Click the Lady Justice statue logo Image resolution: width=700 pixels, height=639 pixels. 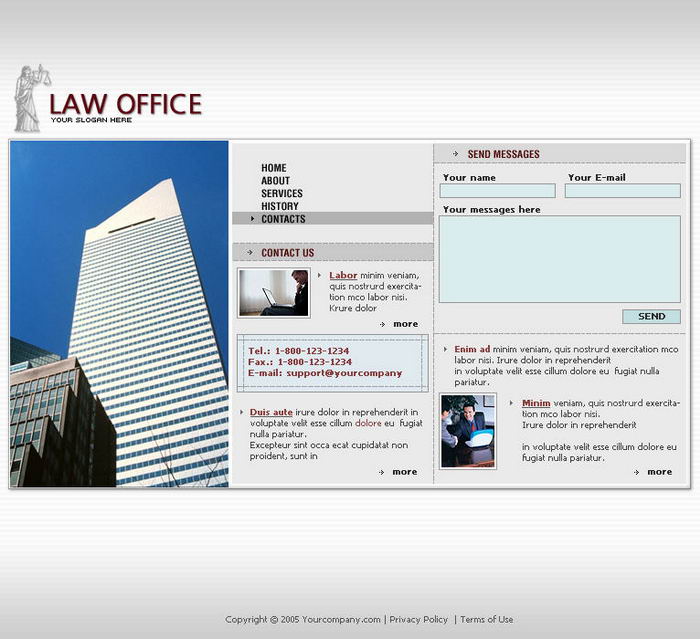29,98
